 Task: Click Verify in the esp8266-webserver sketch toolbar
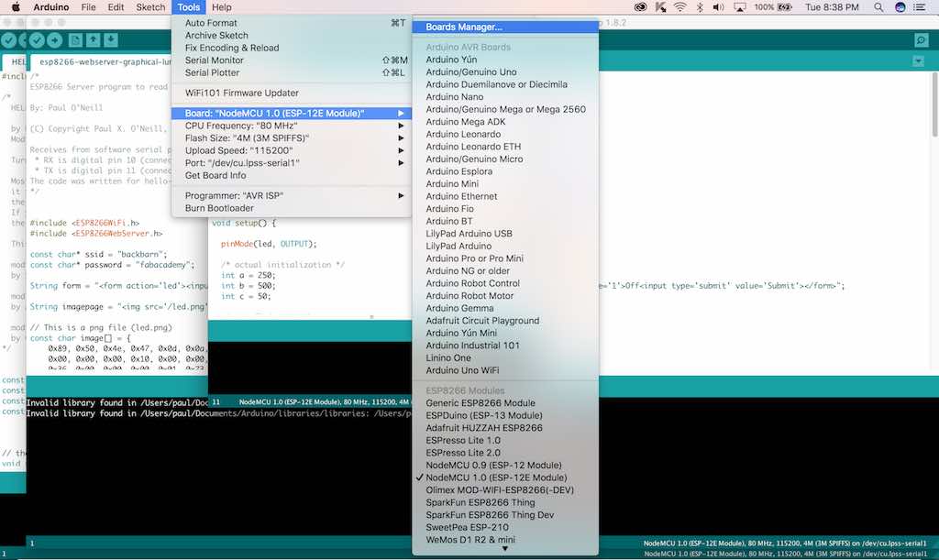[37, 40]
